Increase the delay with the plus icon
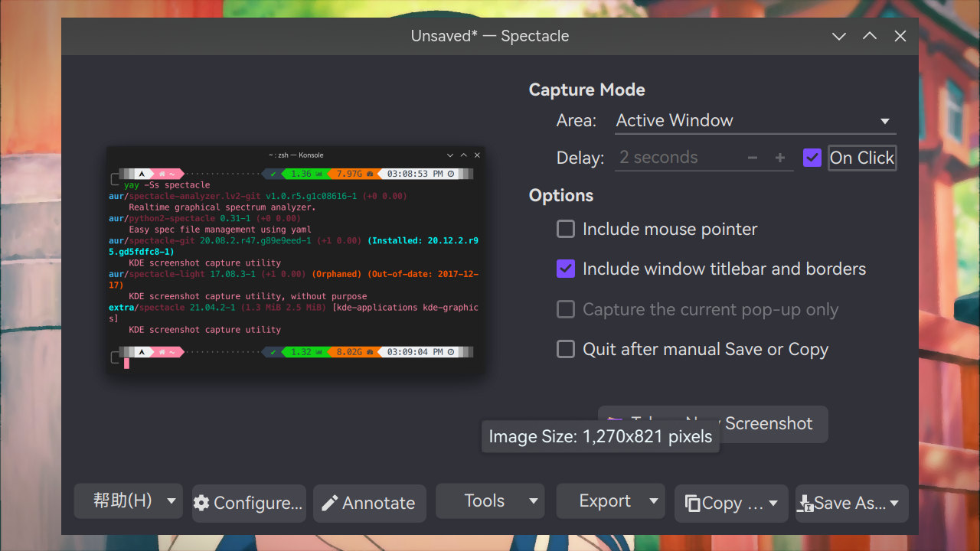 (x=780, y=158)
